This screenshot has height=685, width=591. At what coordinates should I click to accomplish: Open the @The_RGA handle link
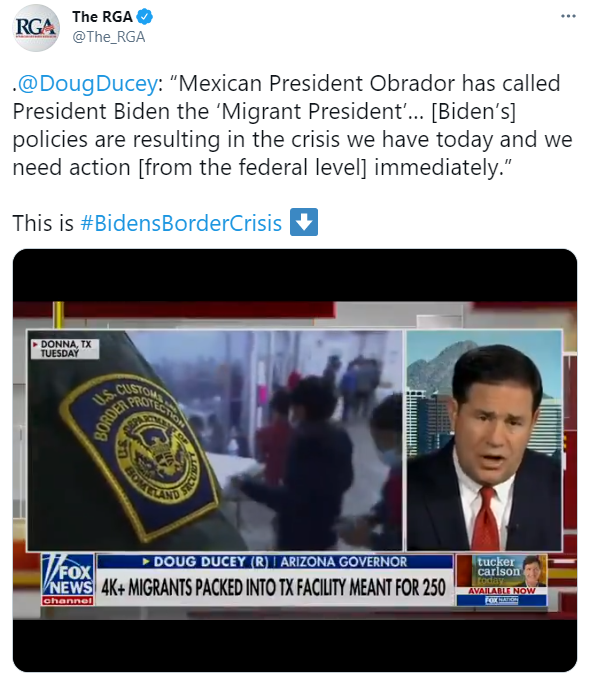tap(108, 37)
